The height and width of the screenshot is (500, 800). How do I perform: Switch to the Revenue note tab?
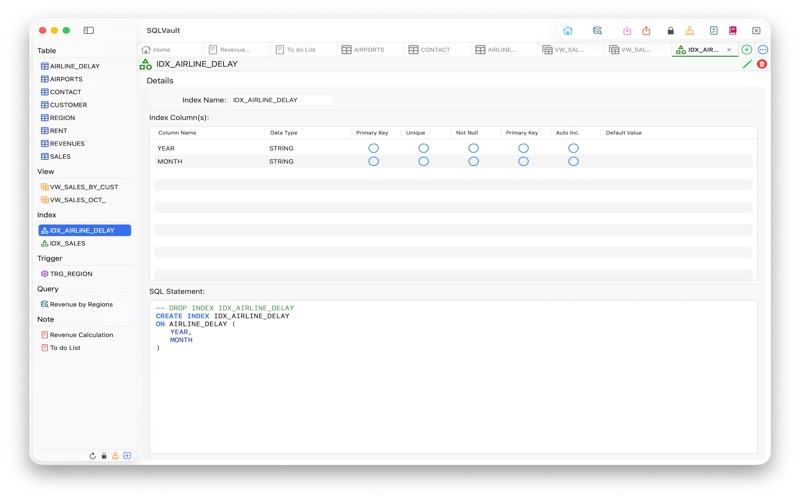pyautogui.click(x=236, y=49)
